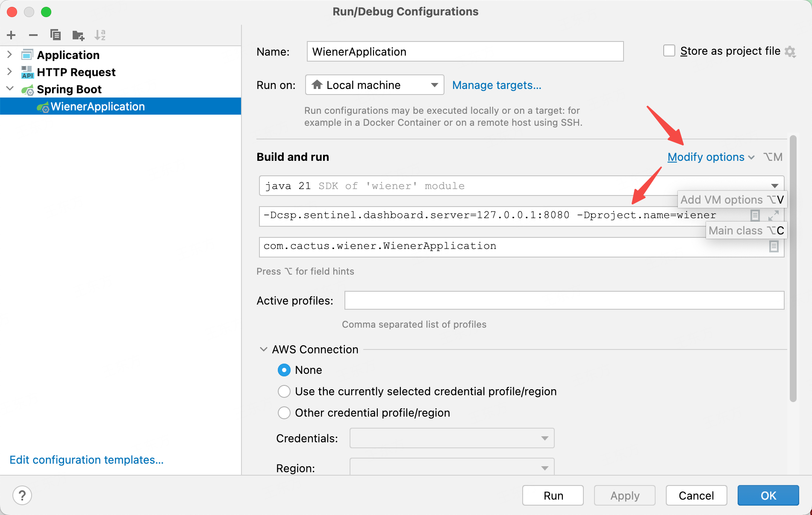The height and width of the screenshot is (515, 812).
Task: Click the Manage targets link
Action: [497, 85]
